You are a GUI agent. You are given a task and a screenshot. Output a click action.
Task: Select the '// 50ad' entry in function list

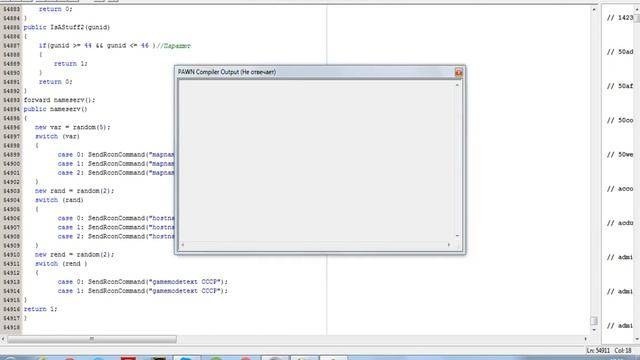[x=620, y=52]
